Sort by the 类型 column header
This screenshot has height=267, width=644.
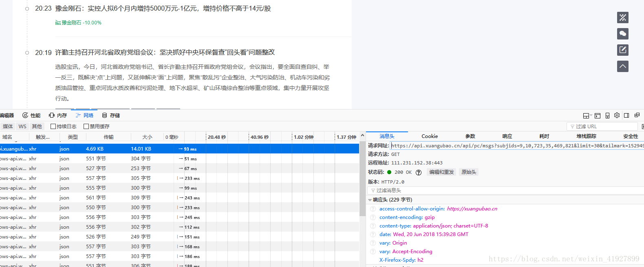coord(73,137)
